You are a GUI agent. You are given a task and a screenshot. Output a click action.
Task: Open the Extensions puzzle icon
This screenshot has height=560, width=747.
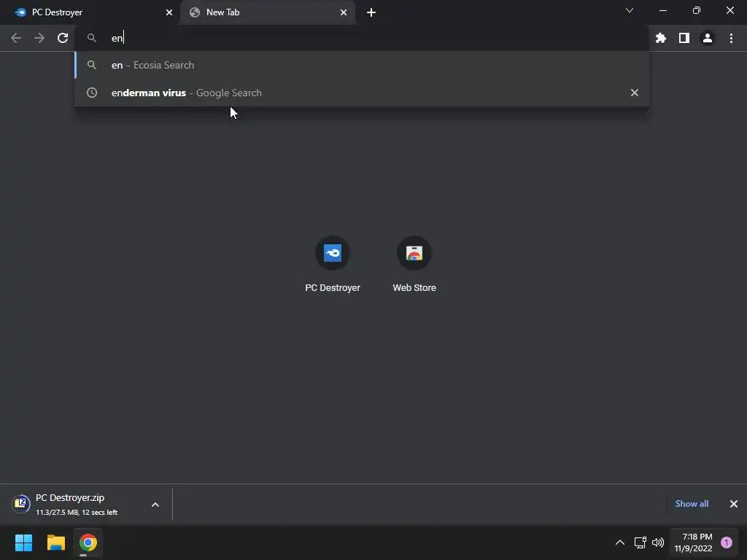[661, 38]
